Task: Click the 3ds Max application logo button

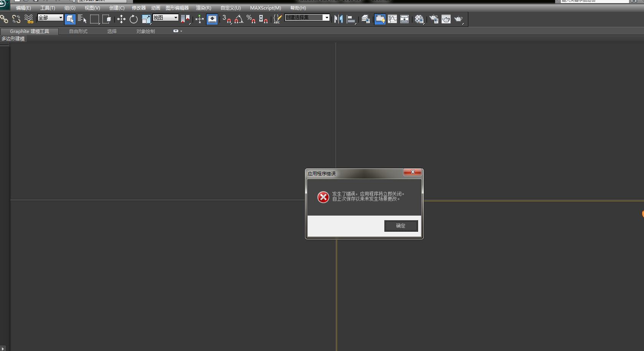Action: click(5, 4)
